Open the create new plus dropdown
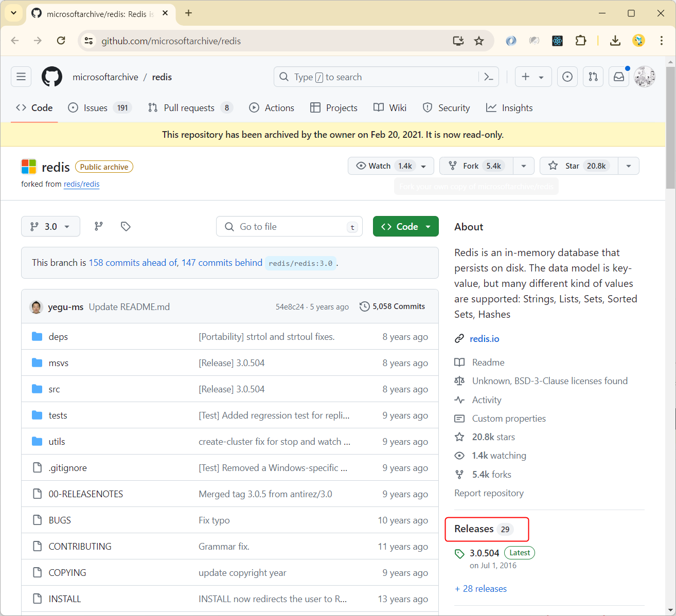 click(x=533, y=77)
